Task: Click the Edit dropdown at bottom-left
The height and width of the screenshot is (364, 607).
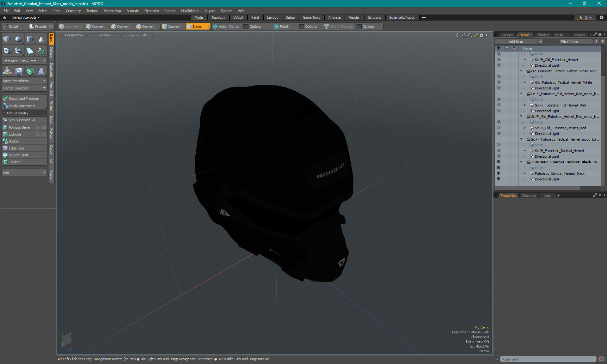Action: [24, 173]
